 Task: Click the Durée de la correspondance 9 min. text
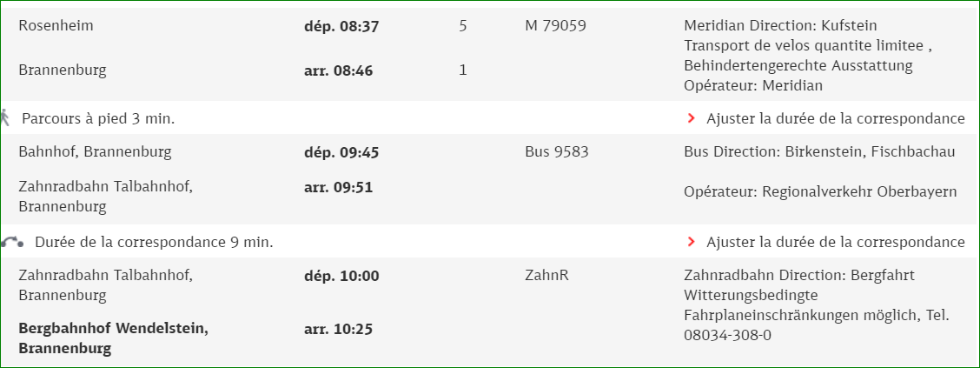pyautogui.click(x=154, y=242)
